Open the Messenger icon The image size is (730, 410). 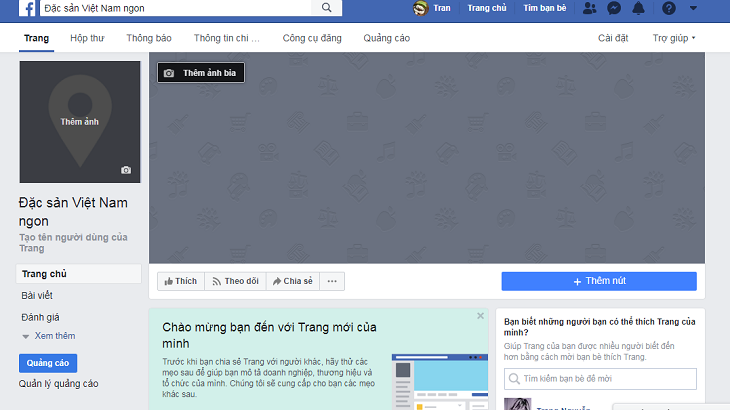(614, 8)
